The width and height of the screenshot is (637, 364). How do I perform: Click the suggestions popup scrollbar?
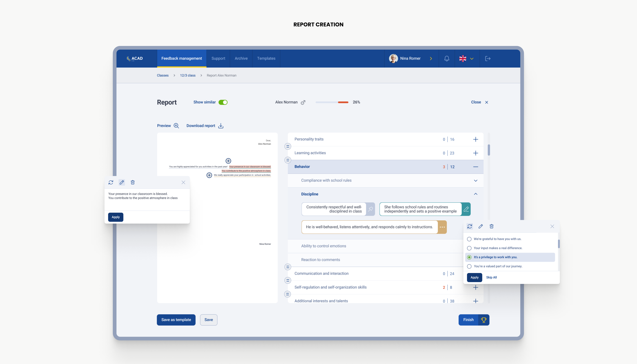tap(558, 244)
